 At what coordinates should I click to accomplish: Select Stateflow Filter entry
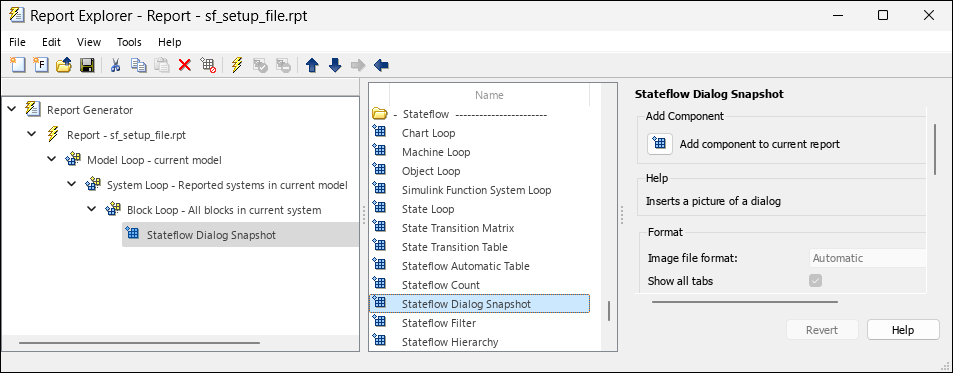tap(439, 323)
